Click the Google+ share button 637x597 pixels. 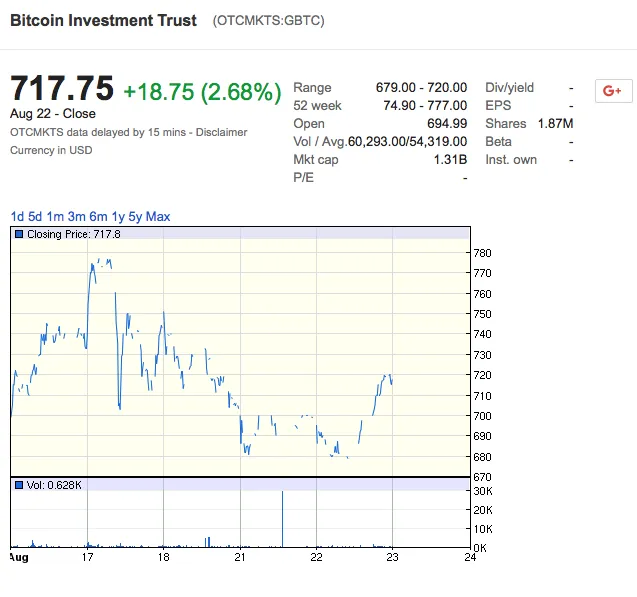[x=613, y=91]
